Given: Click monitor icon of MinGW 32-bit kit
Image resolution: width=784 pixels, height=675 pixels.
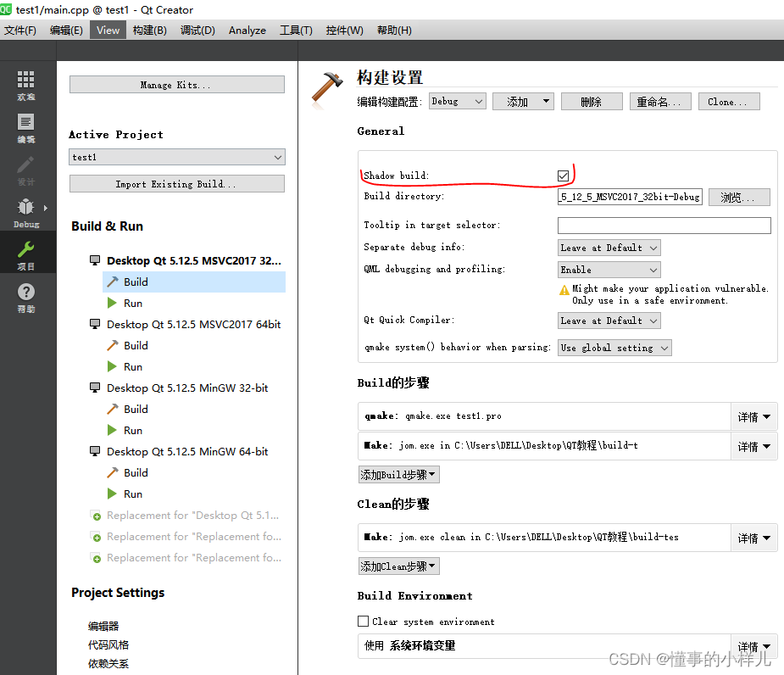Looking at the screenshot, I should tap(94, 388).
